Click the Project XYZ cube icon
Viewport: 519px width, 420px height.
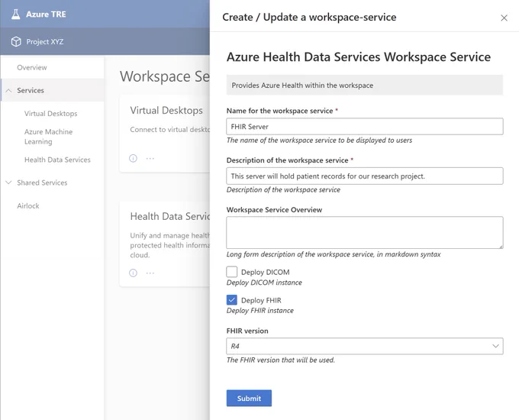coord(16,42)
